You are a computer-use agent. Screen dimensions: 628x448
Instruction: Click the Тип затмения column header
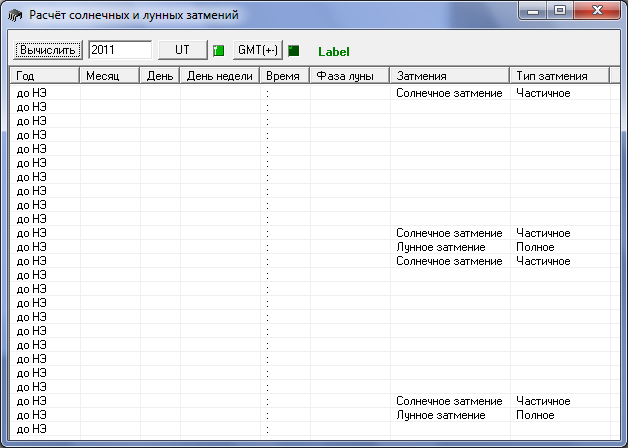[559, 76]
